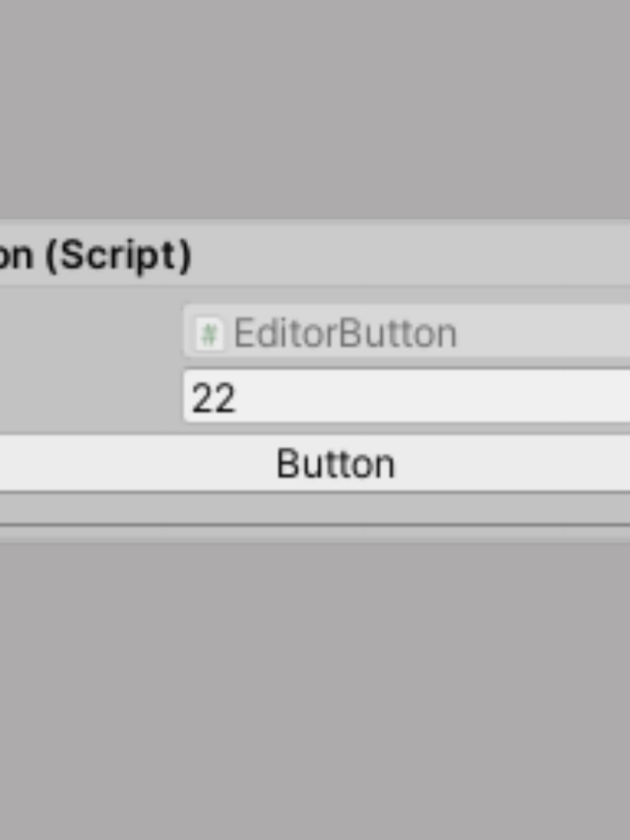Viewport: 630px width, 840px height.
Task: Click the header bar right of (Script)
Action: [410, 254]
